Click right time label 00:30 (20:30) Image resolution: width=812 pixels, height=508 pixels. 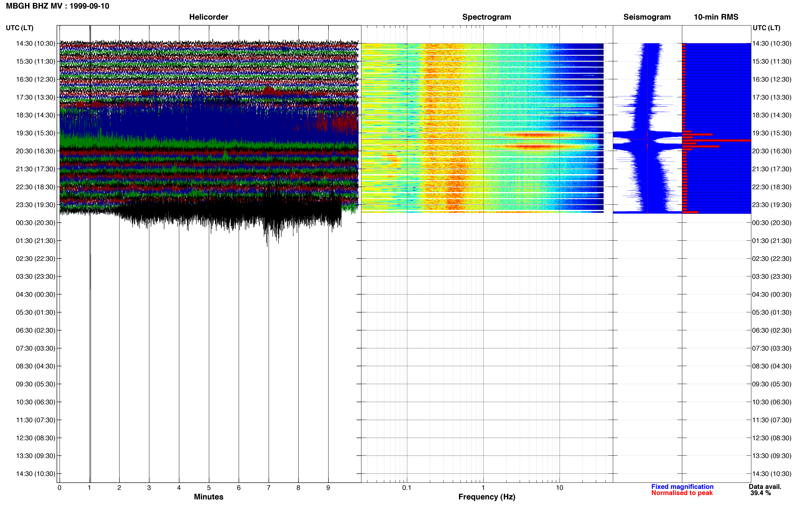pos(772,222)
